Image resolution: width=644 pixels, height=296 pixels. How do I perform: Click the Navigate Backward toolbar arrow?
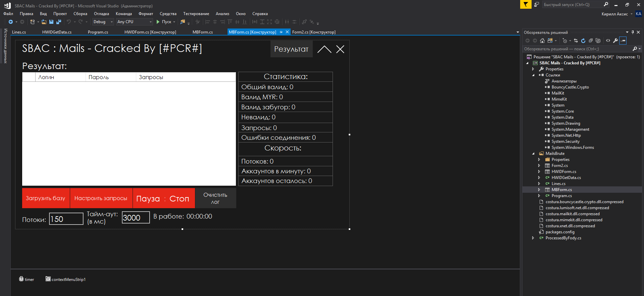click(11, 22)
